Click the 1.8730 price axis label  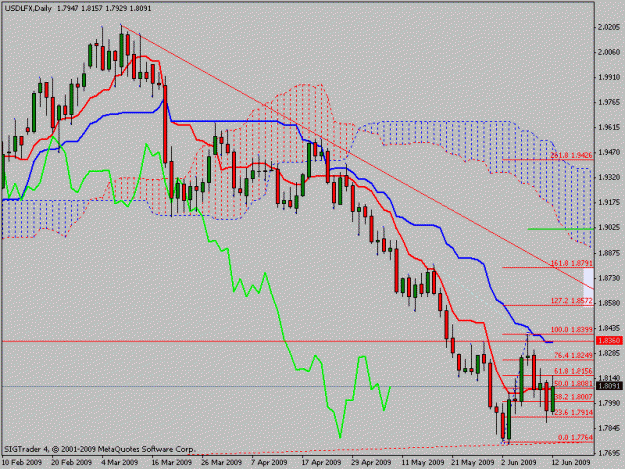point(609,278)
